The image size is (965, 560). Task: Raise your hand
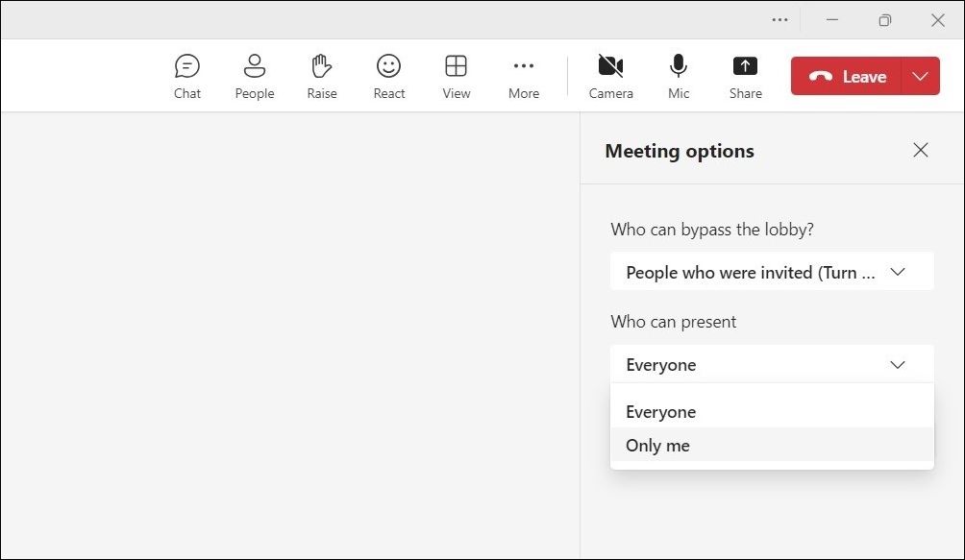(x=321, y=76)
